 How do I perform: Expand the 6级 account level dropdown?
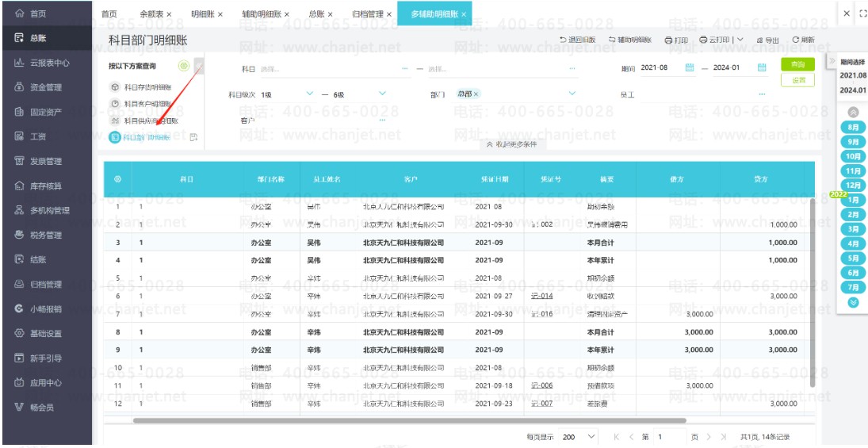[x=383, y=94]
